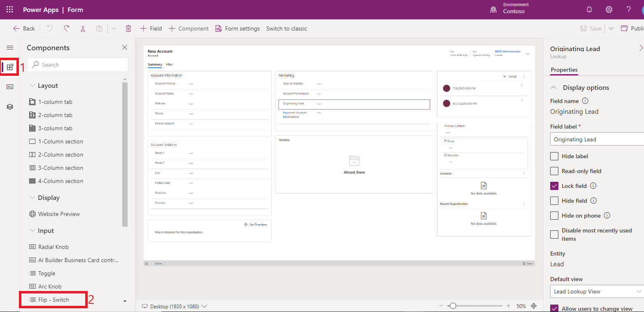This screenshot has width=644, height=312.
Task: Add the Website Preview component
Action: [x=55, y=214]
